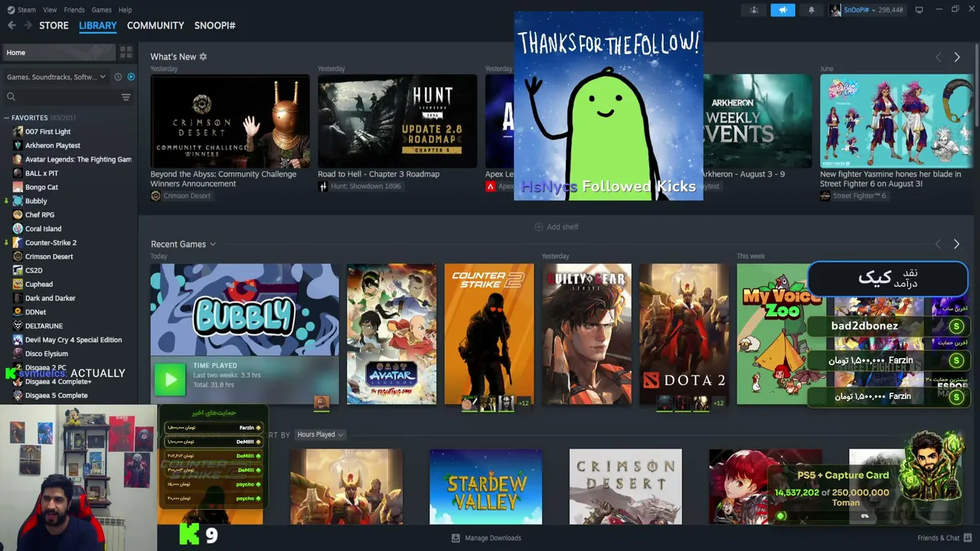The height and width of the screenshot is (551, 980).
Task: Open the Hours Played sort dropdown
Action: tap(320, 435)
